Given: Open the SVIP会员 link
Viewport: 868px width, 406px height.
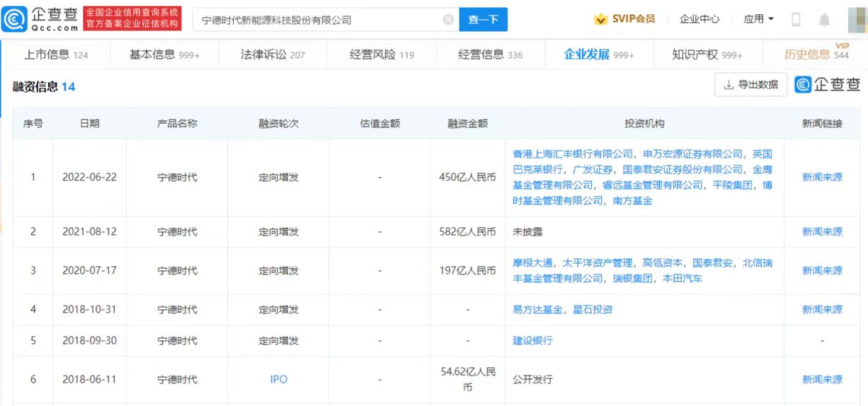Looking at the screenshot, I should [x=634, y=19].
